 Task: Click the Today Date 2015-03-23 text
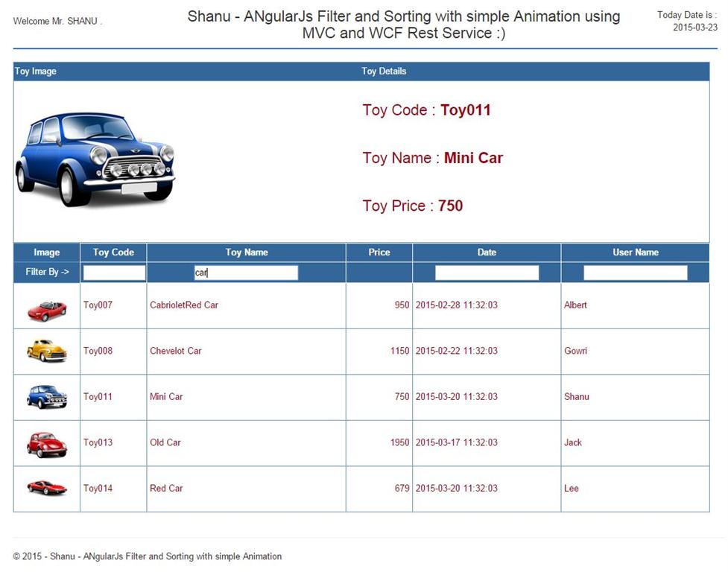tap(687, 21)
